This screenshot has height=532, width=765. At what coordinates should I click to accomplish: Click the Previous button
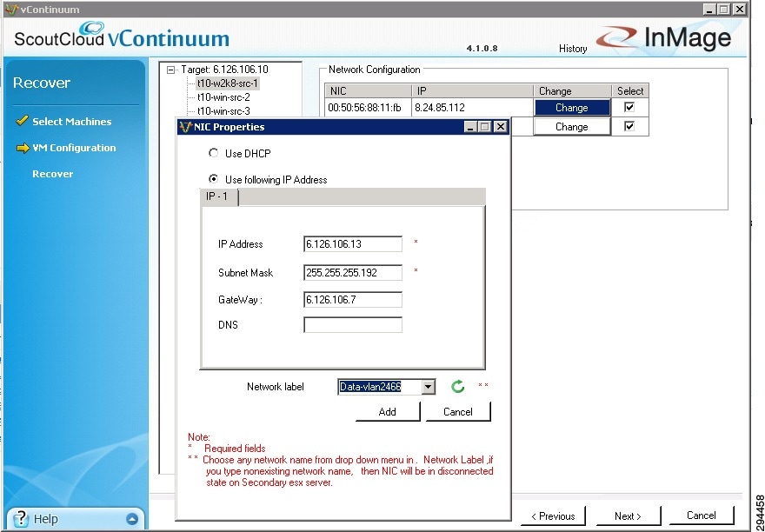pos(553,515)
